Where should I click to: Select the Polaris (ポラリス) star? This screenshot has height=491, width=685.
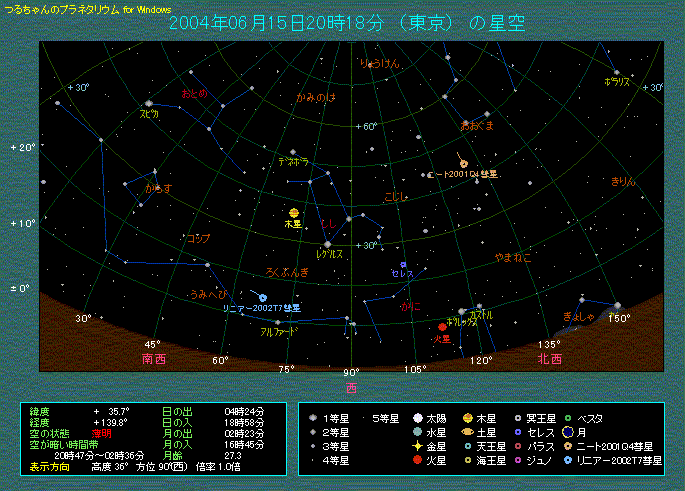click(617, 73)
